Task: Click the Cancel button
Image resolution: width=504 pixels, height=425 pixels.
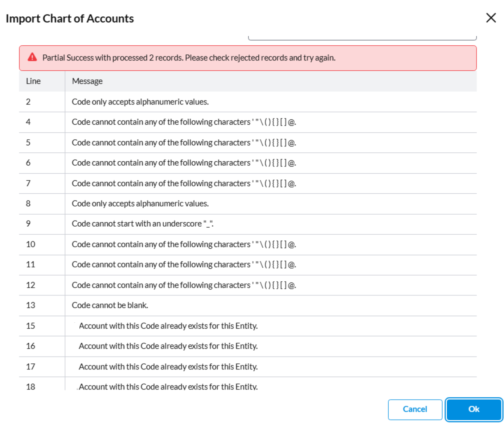Action: click(x=415, y=409)
